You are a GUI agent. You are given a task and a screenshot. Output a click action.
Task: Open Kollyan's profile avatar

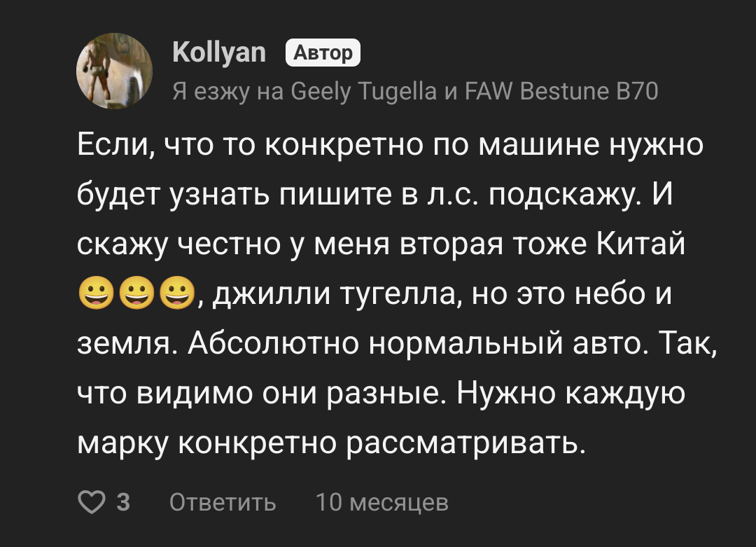pos(114,72)
